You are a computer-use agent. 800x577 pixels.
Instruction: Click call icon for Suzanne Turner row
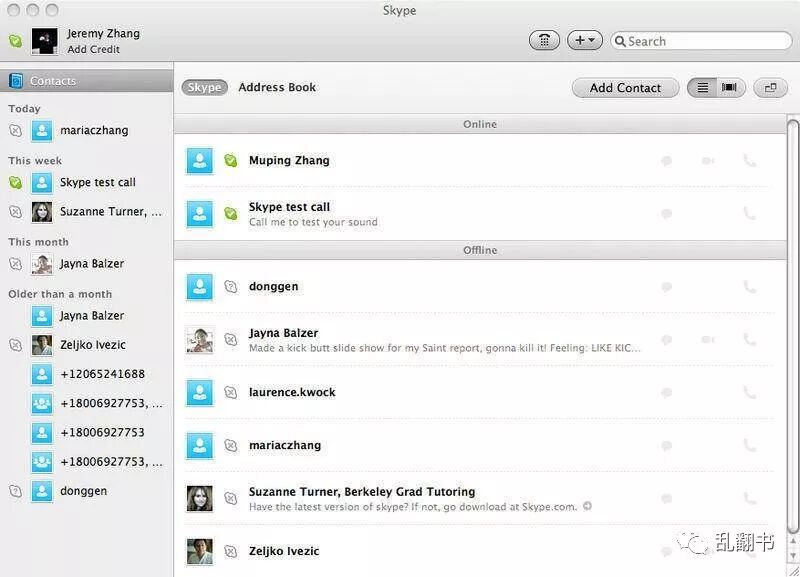[x=749, y=498]
